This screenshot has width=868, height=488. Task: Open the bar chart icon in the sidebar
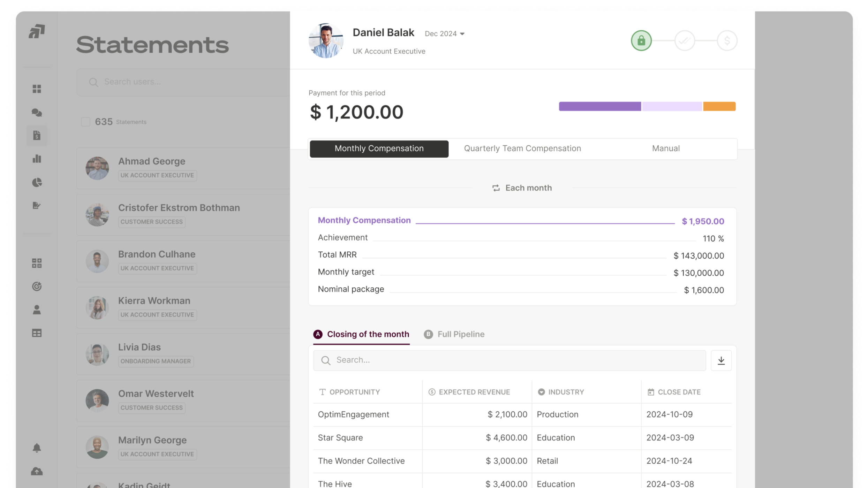tap(37, 159)
